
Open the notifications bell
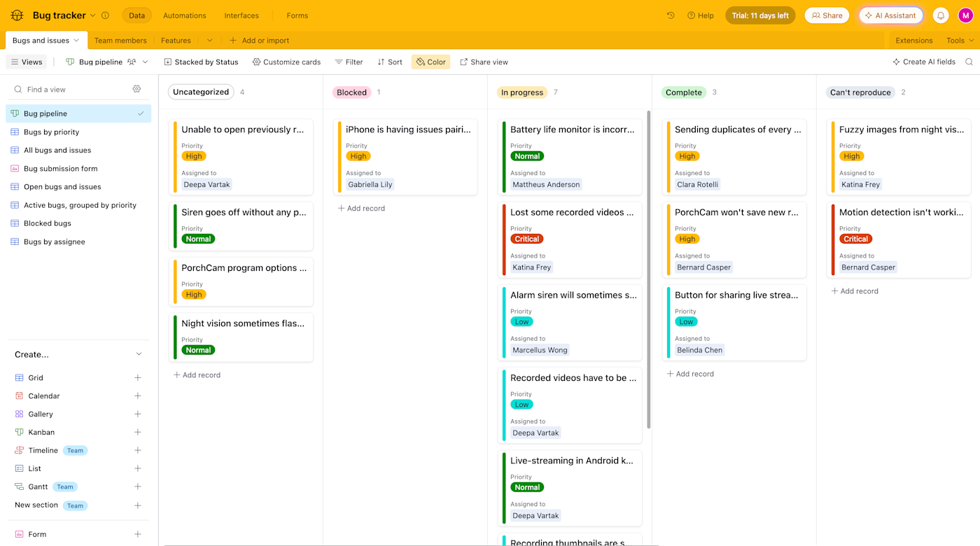click(x=941, y=15)
